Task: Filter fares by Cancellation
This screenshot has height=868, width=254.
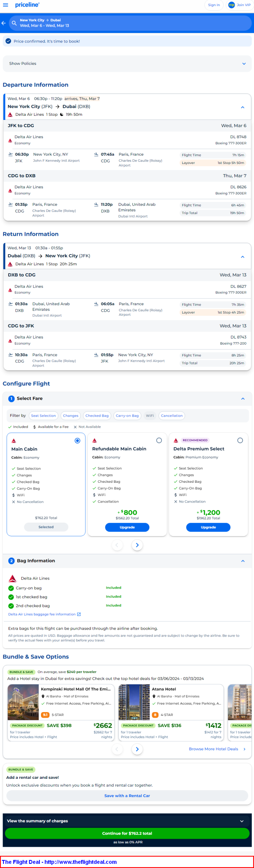Action: pyautogui.click(x=172, y=416)
